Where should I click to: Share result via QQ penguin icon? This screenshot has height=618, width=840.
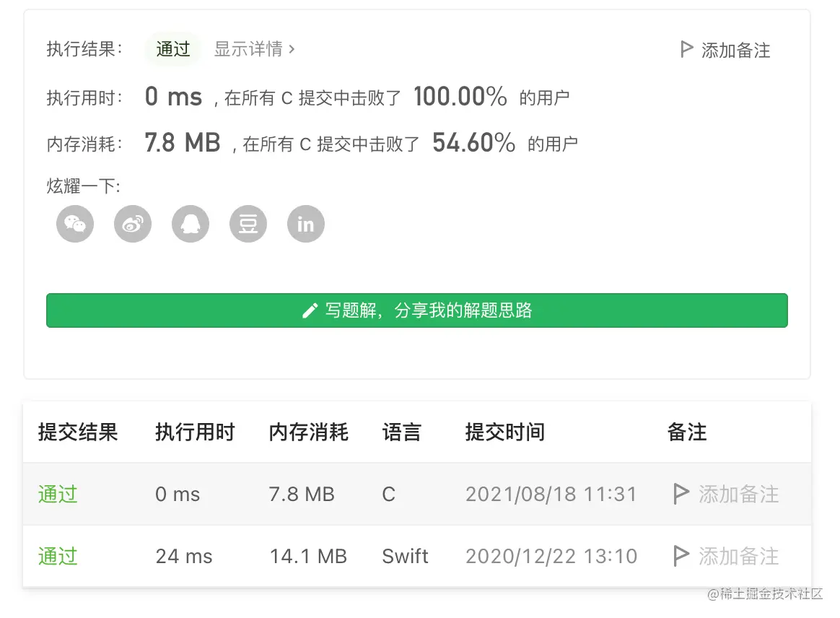[x=191, y=224]
